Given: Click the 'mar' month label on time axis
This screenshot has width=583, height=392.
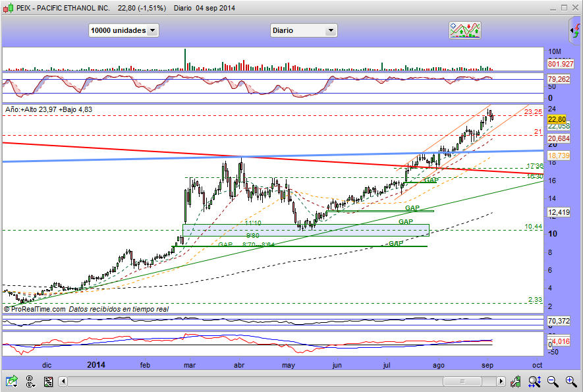Looking at the screenshot, I should (x=190, y=365).
